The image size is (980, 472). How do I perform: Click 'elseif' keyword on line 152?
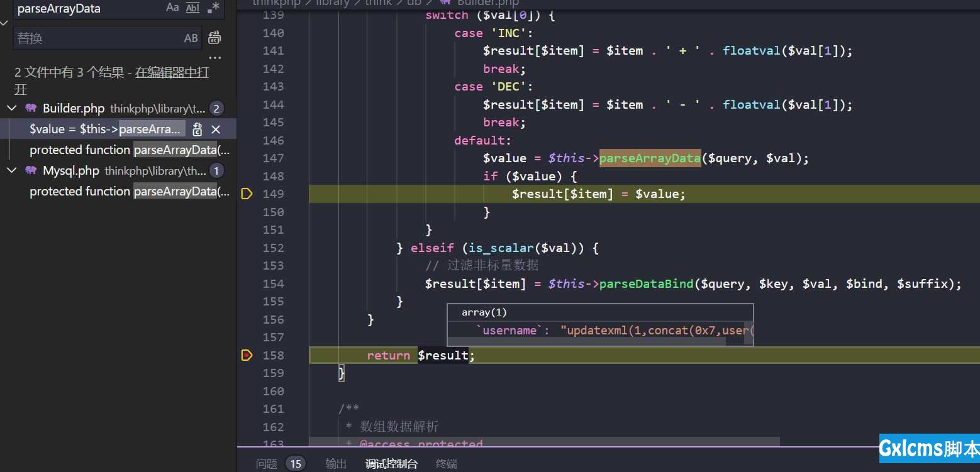[432, 248]
